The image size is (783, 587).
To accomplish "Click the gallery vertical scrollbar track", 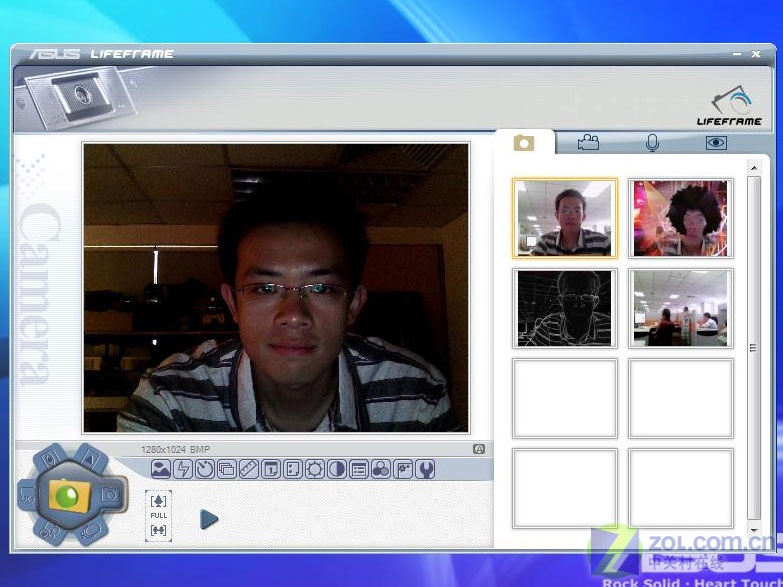I will click(x=754, y=349).
